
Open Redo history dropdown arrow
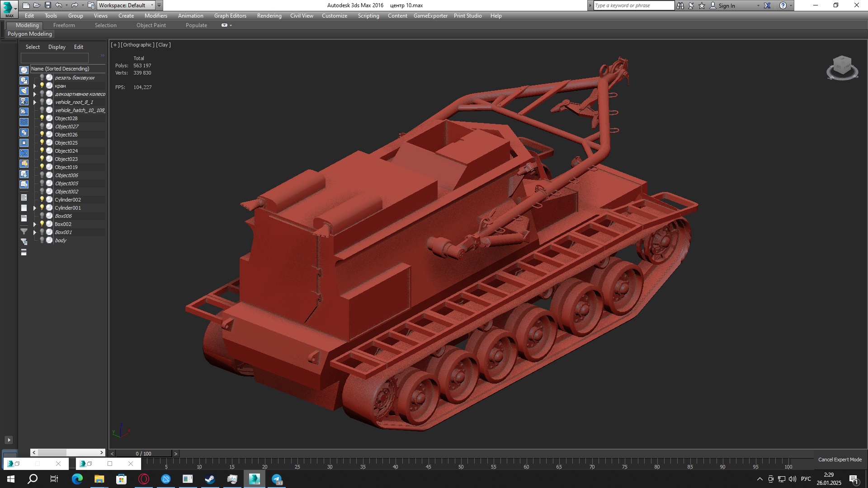click(x=82, y=5)
